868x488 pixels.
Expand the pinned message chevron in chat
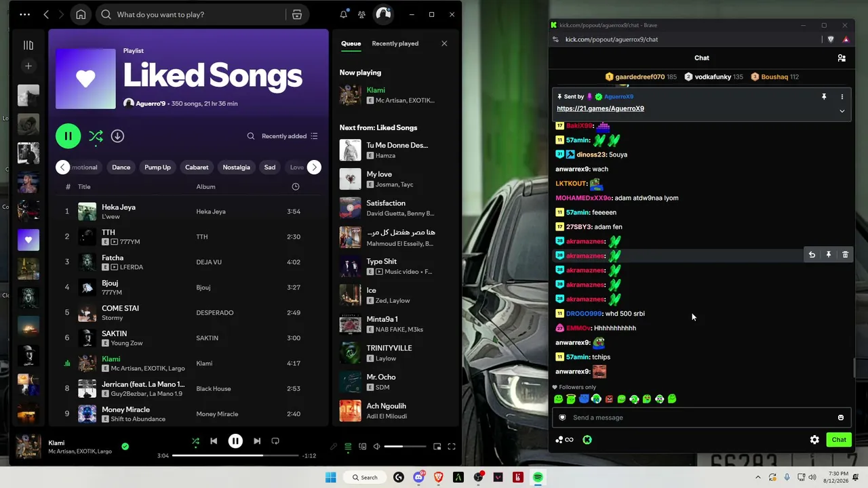coord(842,111)
